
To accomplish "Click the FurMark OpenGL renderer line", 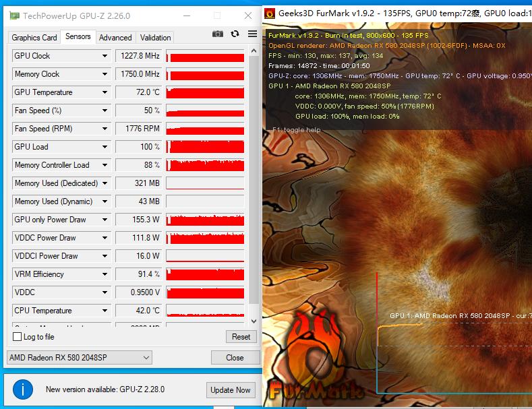I will point(387,45).
